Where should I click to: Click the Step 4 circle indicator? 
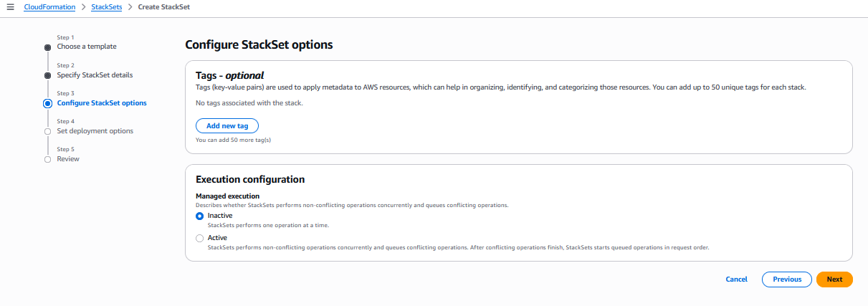tap(48, 131)
